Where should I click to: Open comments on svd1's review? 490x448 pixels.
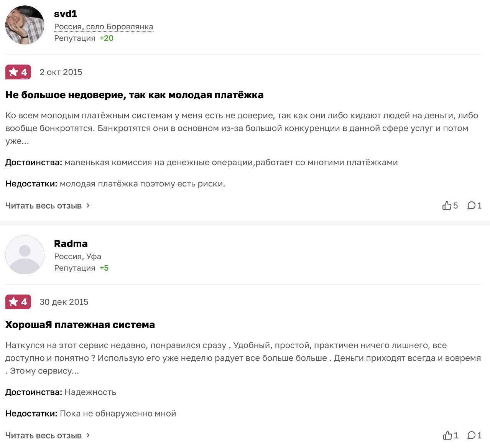tap(472, 206)
